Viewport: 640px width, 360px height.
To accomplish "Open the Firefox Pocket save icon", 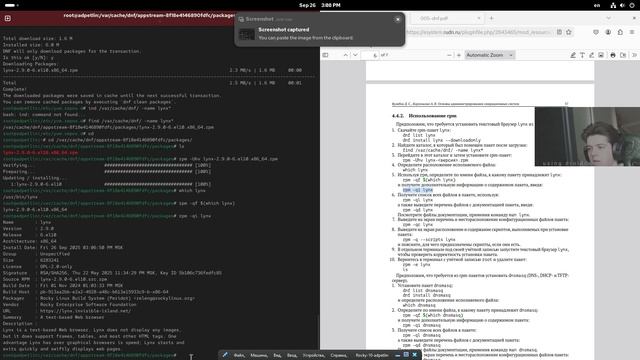I will [596, 32].
